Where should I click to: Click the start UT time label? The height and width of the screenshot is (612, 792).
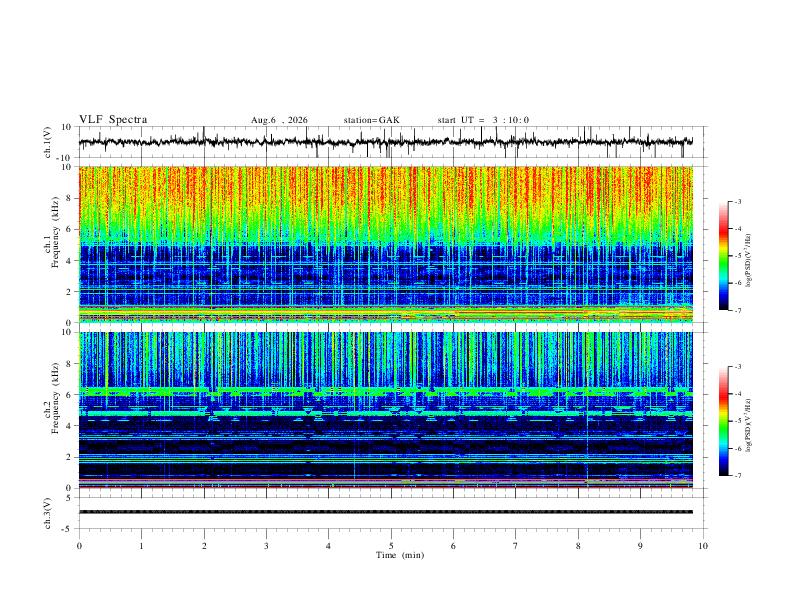coord(483,120)
